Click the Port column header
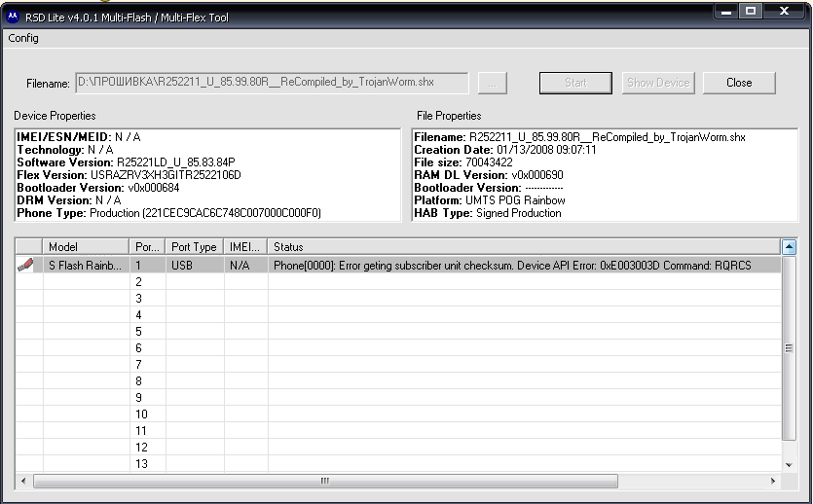The image size is (813, 504). point(147,246)
